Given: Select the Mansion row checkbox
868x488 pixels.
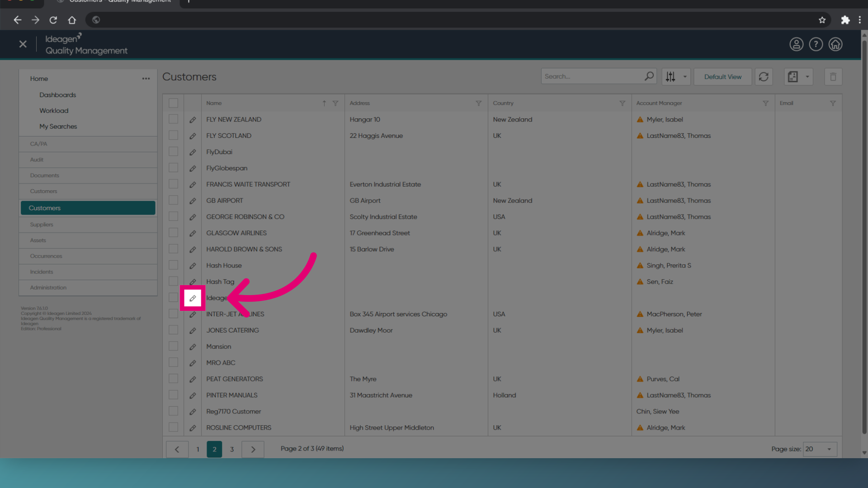Looking at the screenshot, I should tap(173, 346).
